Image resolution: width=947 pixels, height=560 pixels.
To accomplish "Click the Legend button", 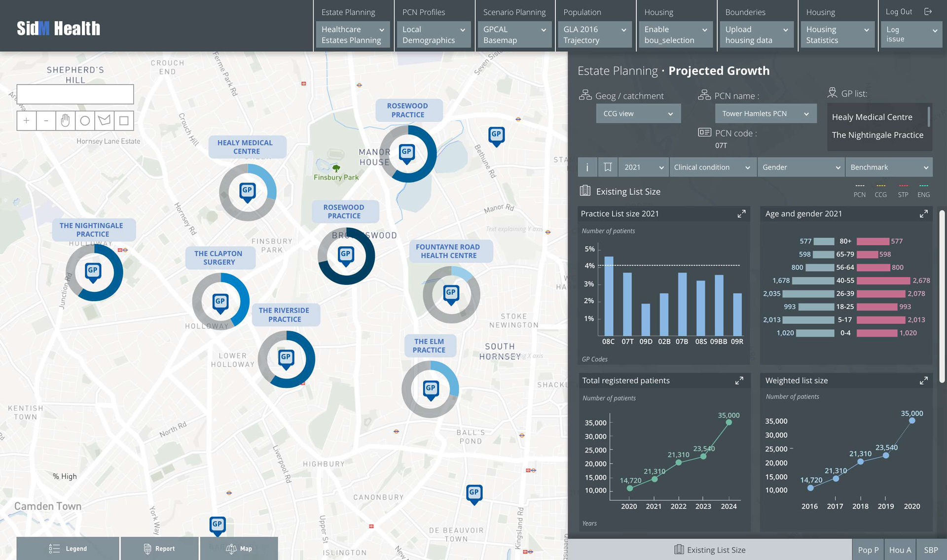I will (68, 549).
